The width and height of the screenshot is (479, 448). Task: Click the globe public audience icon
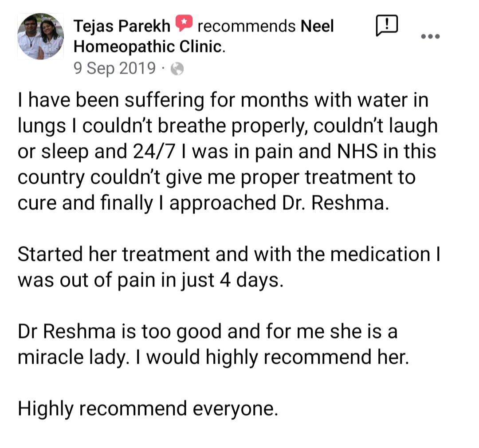point(177,69)
